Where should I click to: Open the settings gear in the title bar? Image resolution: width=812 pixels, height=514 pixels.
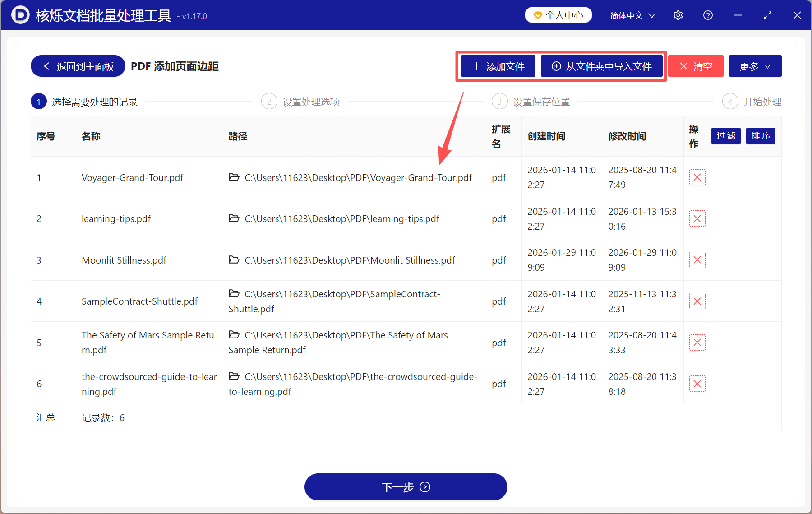[678, 15]
